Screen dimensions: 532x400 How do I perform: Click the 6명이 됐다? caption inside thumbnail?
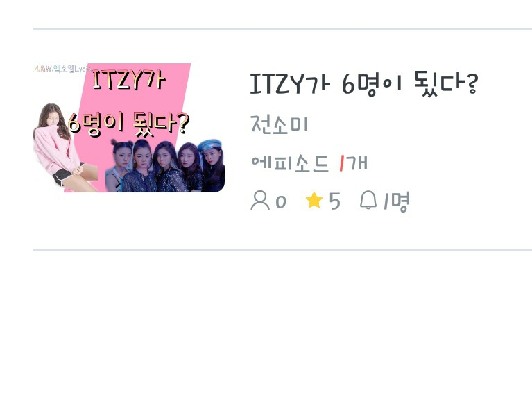pyautogui.click(x=128, y=124)
